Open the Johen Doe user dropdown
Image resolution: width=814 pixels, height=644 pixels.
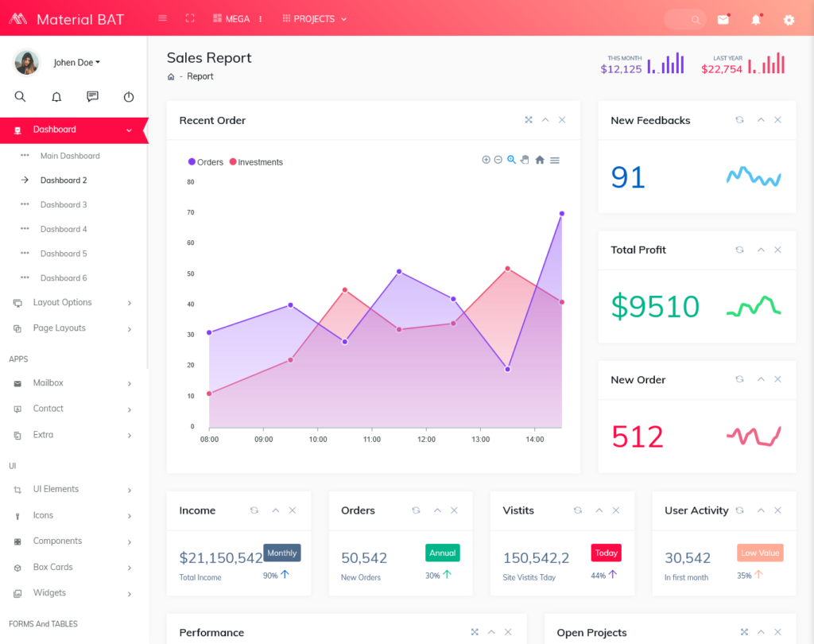tap(76, 63)
